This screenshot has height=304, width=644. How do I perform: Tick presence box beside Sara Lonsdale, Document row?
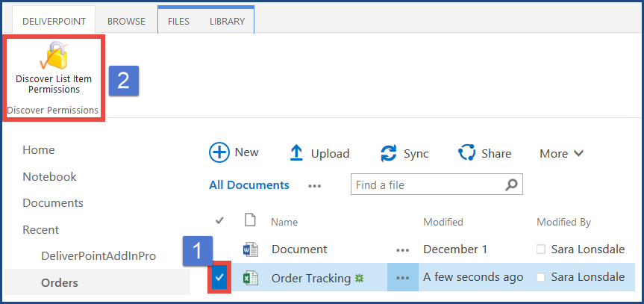[541, 249]
